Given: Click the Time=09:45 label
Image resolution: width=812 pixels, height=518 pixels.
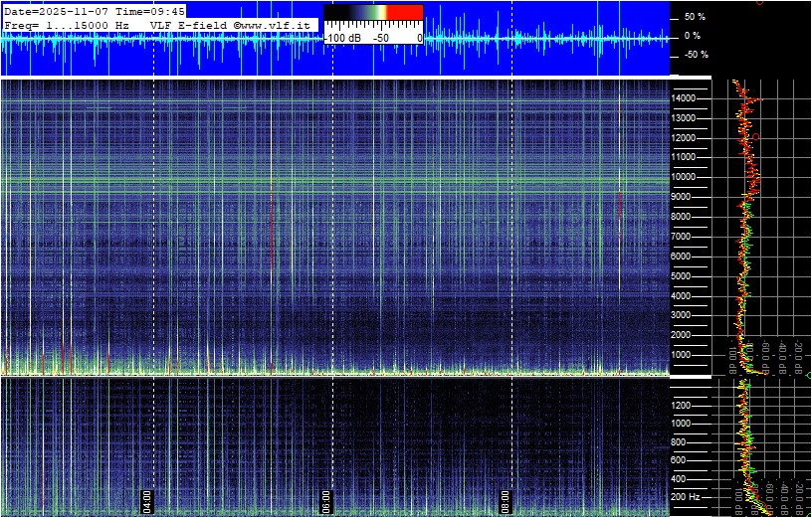Looking at the screenshot, I should pyautogui.click(x=150, y=10).
